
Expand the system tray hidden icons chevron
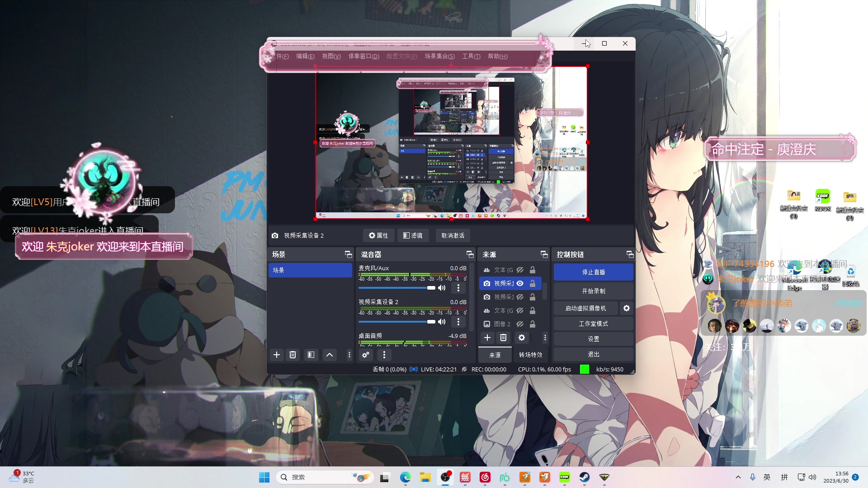738,477
